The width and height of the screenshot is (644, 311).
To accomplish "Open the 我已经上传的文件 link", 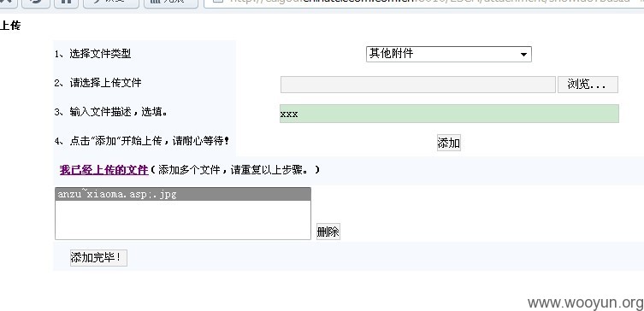I will point(103,170).
